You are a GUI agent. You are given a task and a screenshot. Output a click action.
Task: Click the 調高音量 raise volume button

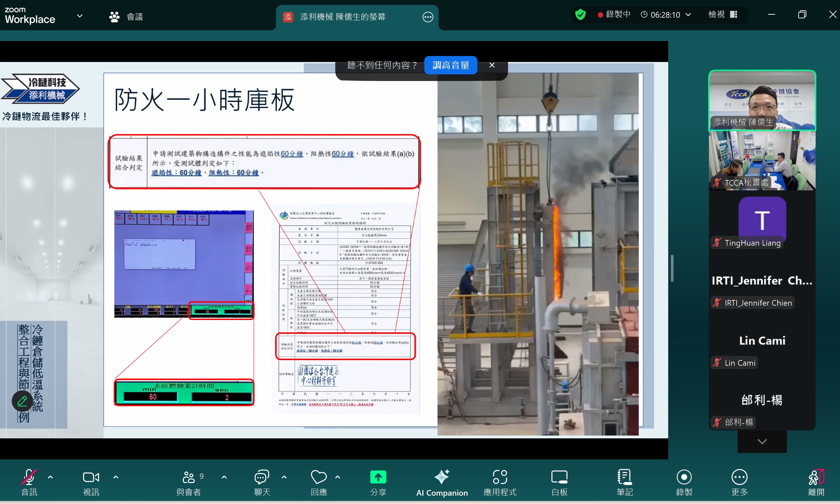click(450, 65)
